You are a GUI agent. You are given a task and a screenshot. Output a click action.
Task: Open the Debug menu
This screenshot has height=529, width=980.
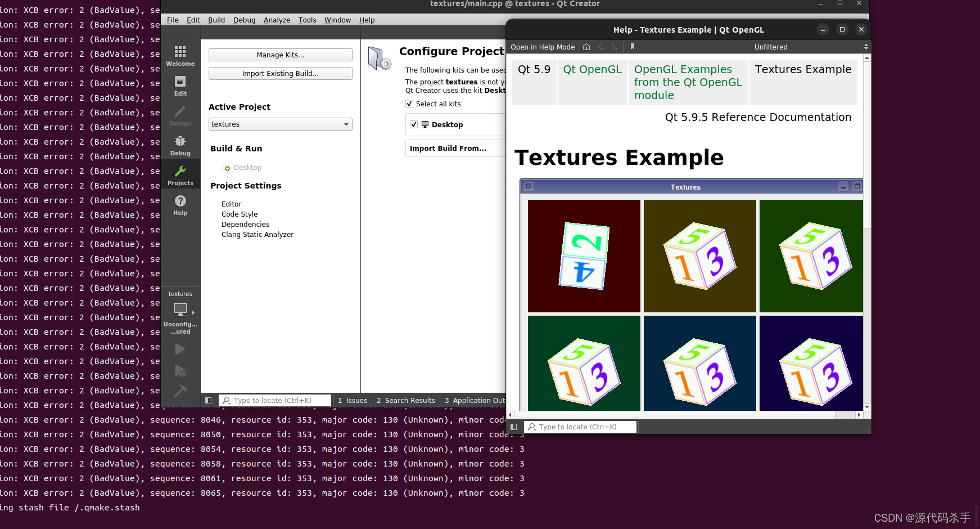[x=244, y=20]
